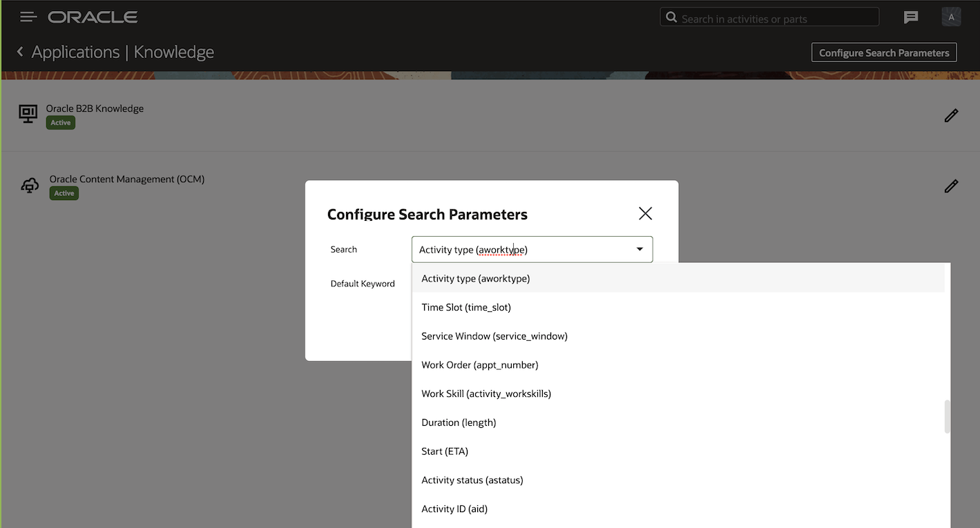Screen dimensions: 980x528
Task: Click the OCM cloud icon
Action: coord(30,186)
